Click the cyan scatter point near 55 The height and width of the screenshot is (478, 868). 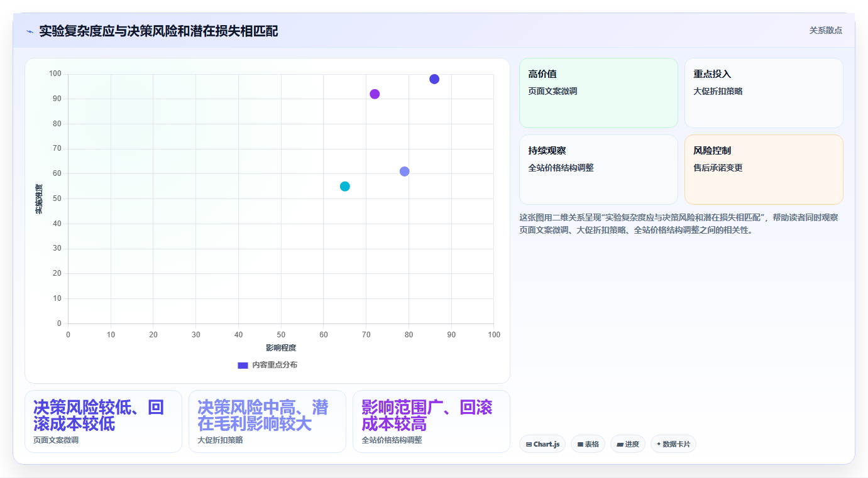(345, 187)
